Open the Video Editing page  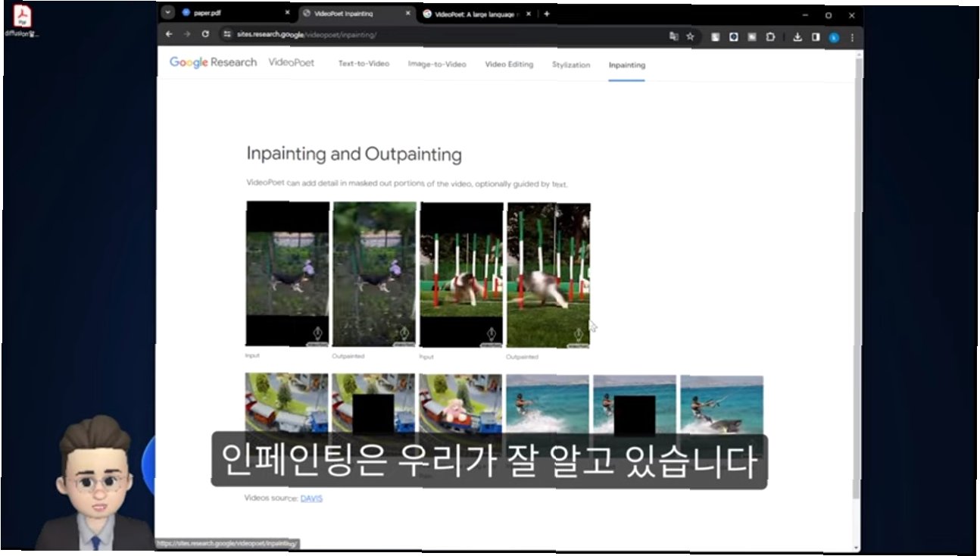[509, 64]
